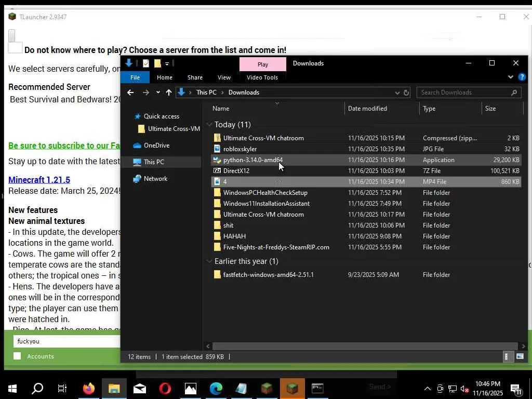The image size is (532, 399).
Task: Switch to large icons view layout
Action: [520, 356]
